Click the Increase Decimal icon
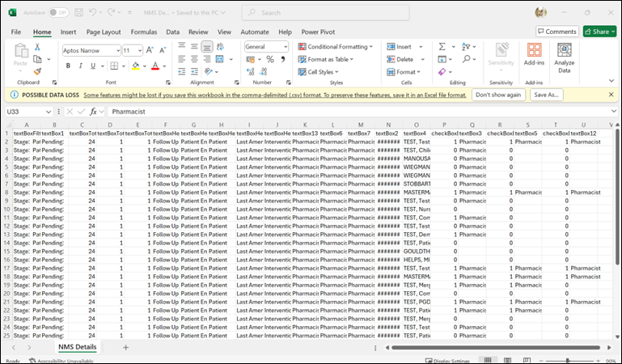This screenshot has width=622, height=364. [250, 72]
